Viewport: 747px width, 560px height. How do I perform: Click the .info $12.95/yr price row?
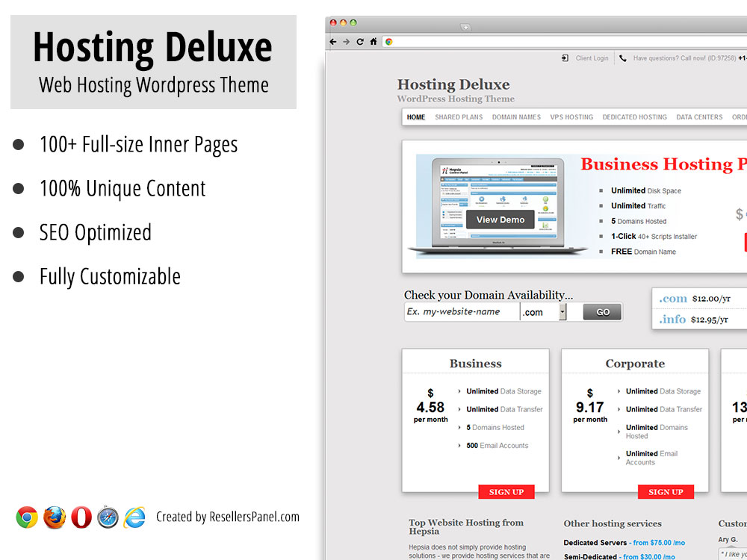coord(699,320)
